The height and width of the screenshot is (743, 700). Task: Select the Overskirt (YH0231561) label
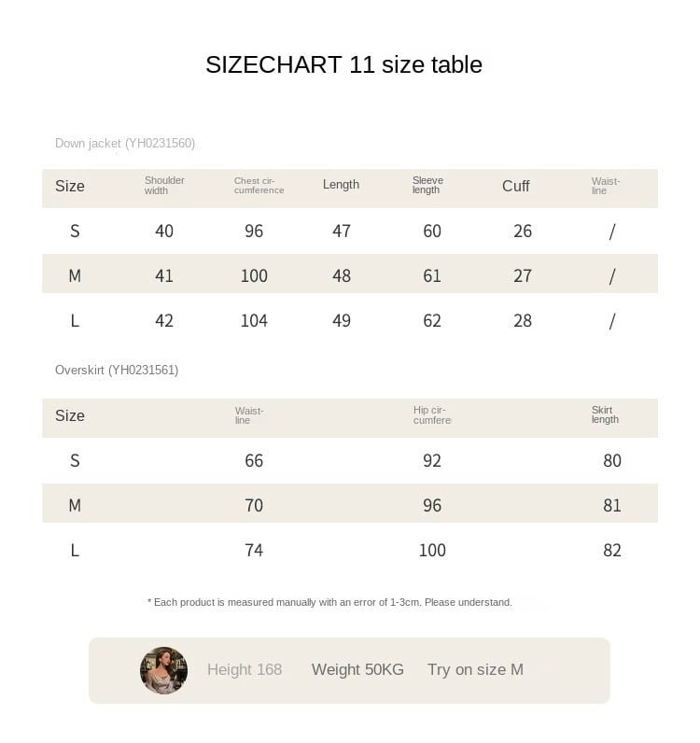click(117, 370)
